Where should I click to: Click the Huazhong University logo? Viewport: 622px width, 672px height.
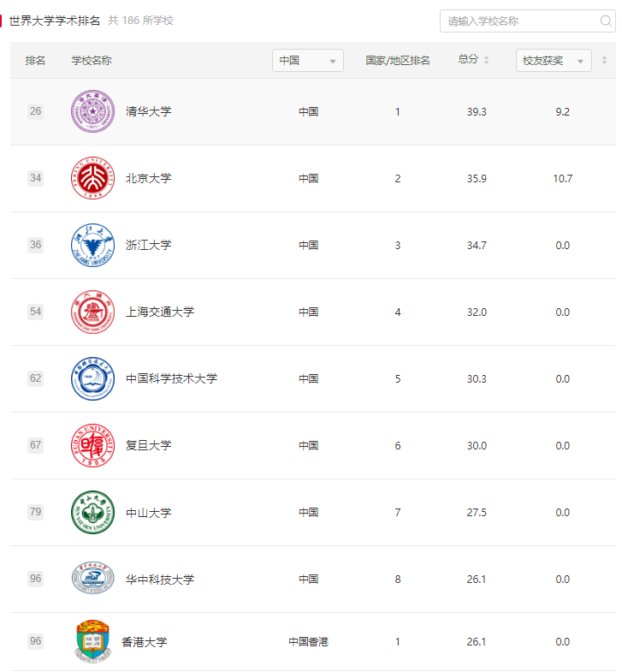(92, 579)
